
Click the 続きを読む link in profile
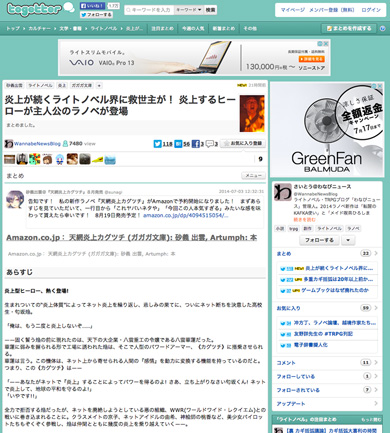tap(304, 220)
